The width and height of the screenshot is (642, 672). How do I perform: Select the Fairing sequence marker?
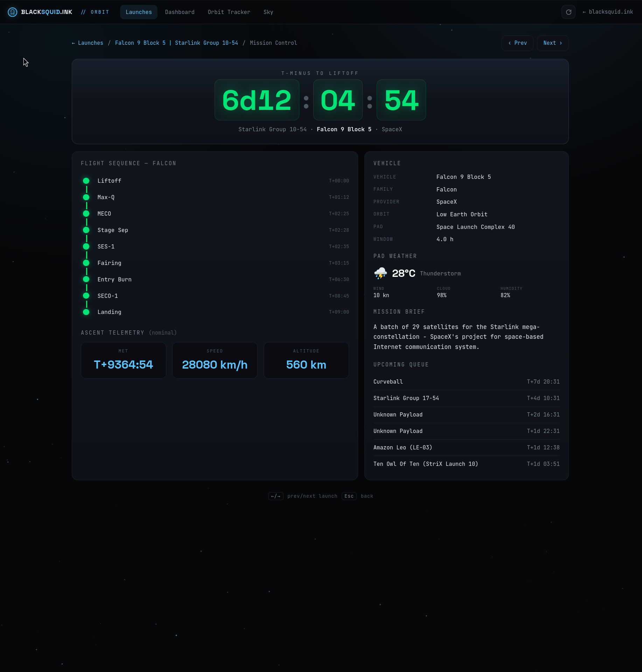coord(86,263)
